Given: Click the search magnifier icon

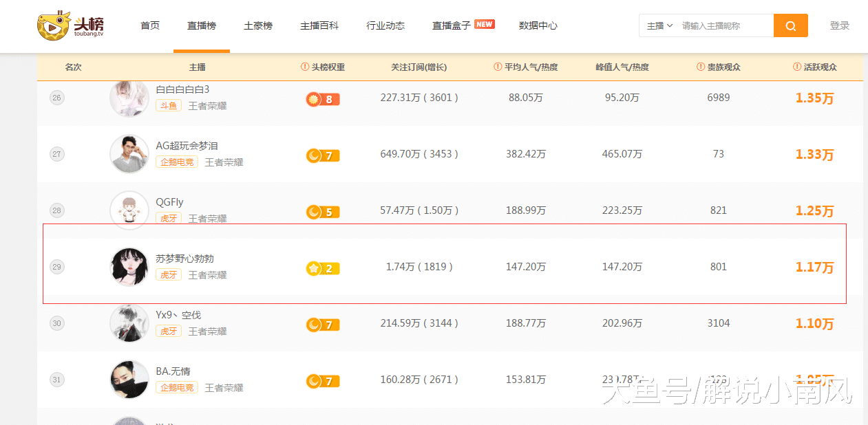Looking at the screenshot, I should 790,25.
